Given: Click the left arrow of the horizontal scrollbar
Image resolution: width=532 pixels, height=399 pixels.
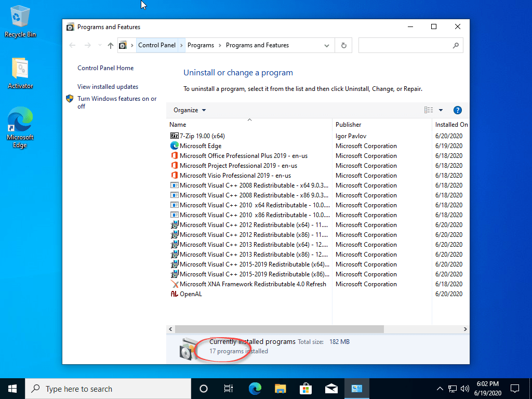Looking at the screenshot, I should (x=170, y=329).
